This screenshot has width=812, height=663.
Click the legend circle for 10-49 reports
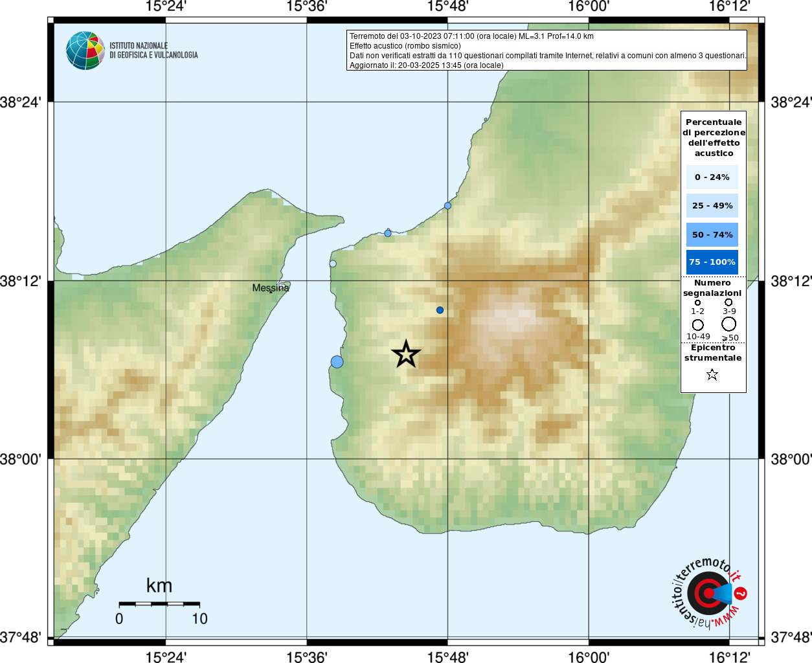[697, 324]
